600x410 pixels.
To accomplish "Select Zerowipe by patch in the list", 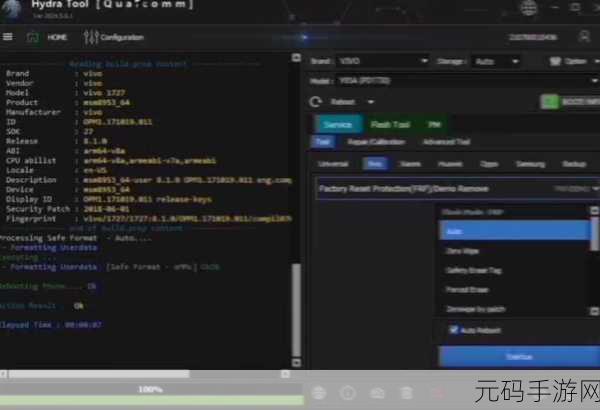I will click(x=476, y=309).
